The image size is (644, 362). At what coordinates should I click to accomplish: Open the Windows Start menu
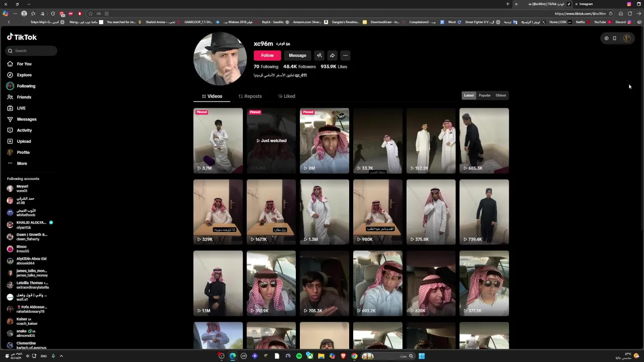[x=422, y=356]
